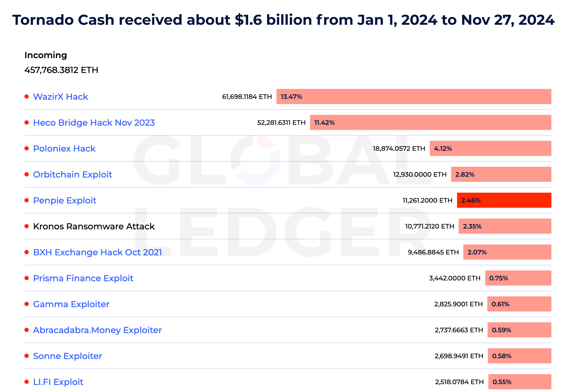567x392 pixels.
Task: Click the Incoming section heading
Action: click(46, 55)
